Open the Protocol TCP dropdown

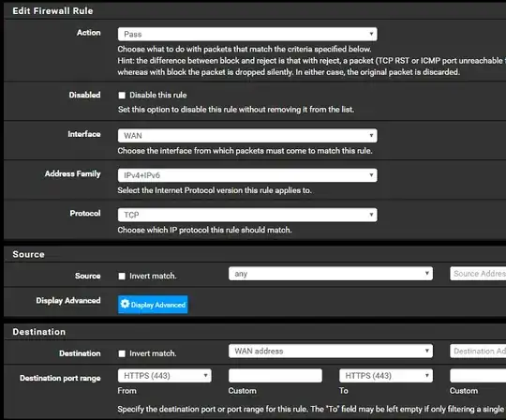click(247, 215)
